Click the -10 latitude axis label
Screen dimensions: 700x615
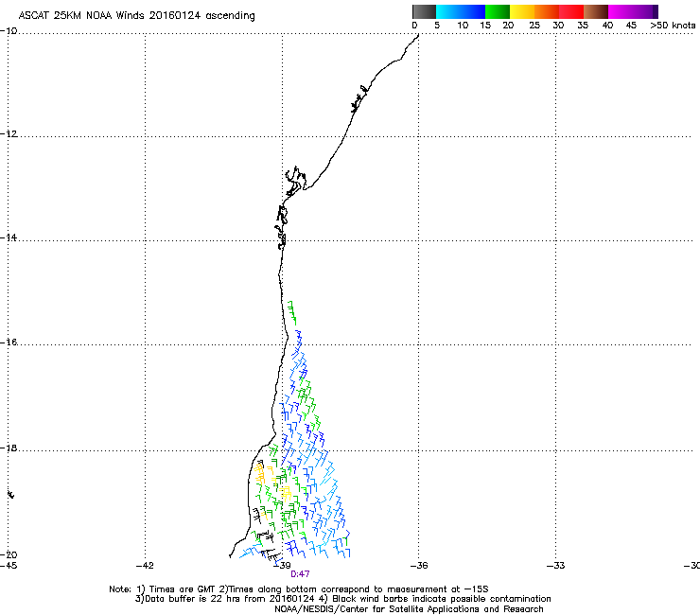(9, 31)
